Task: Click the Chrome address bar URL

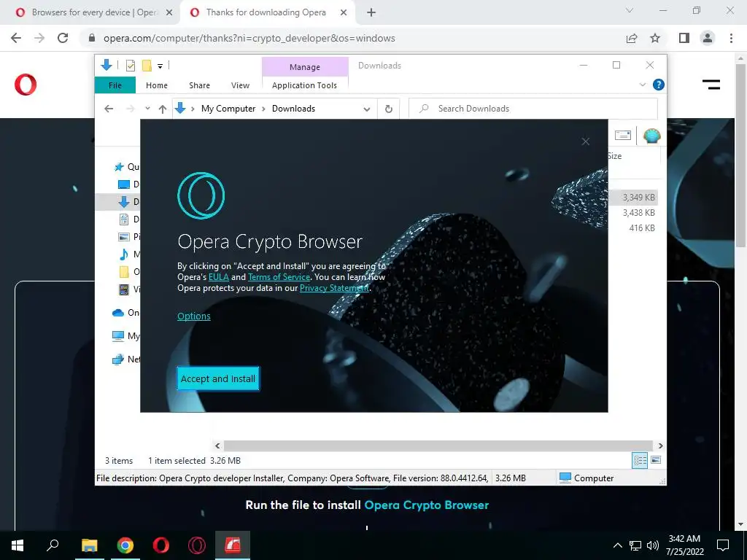Action: tap(249, 38)
